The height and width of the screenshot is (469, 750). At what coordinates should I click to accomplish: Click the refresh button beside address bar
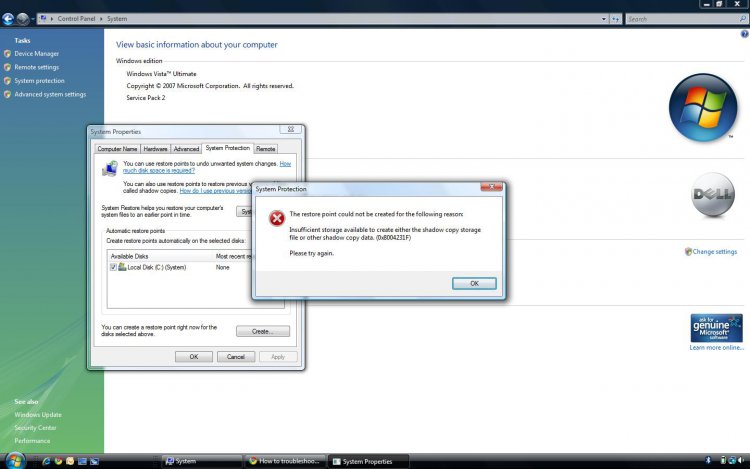click(x=616, y=19)
